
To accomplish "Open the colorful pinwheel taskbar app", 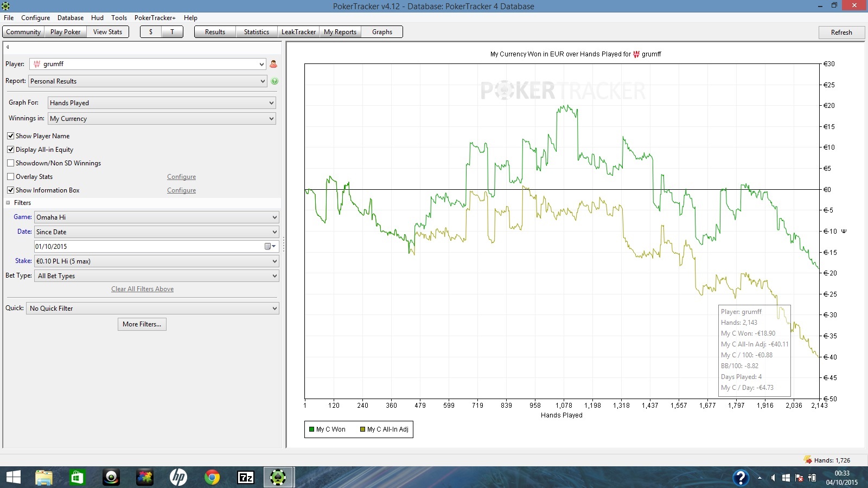I will [x=145, y=477].
